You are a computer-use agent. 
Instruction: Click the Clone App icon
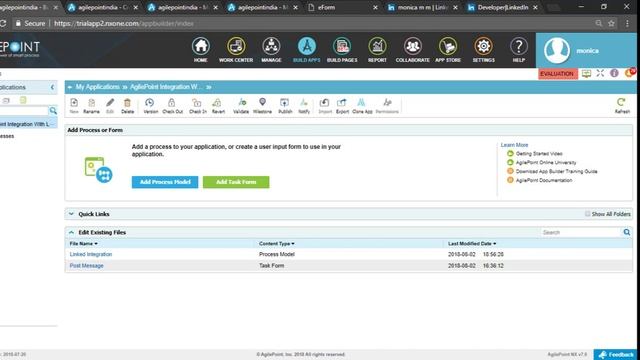pyautogui.click(x=362, y=103)
